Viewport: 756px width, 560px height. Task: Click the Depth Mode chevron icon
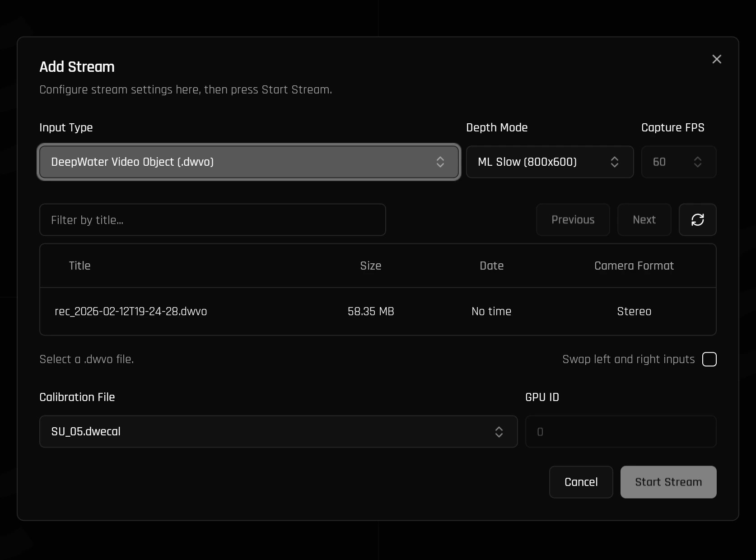click(614, 162)
